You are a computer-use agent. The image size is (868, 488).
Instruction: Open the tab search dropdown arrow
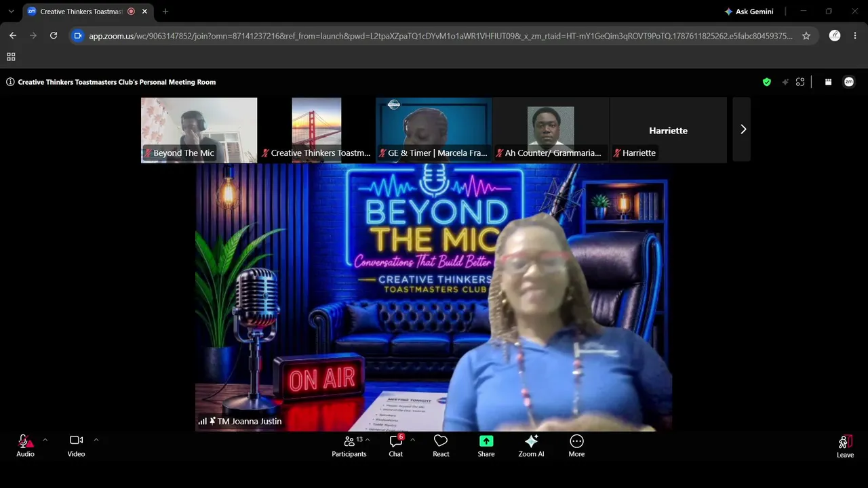tap(11, 12)
